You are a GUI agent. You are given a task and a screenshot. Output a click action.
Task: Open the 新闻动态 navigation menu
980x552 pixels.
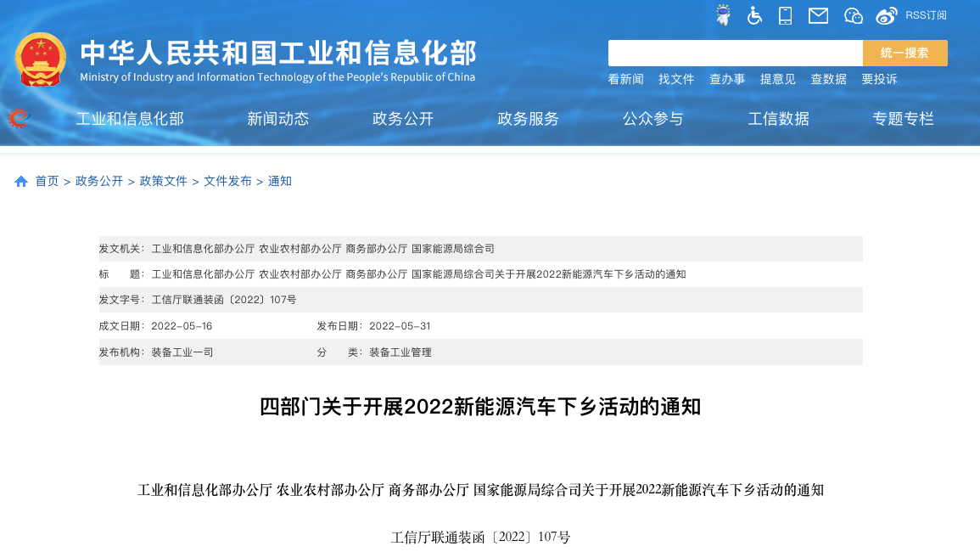[277, 119]
